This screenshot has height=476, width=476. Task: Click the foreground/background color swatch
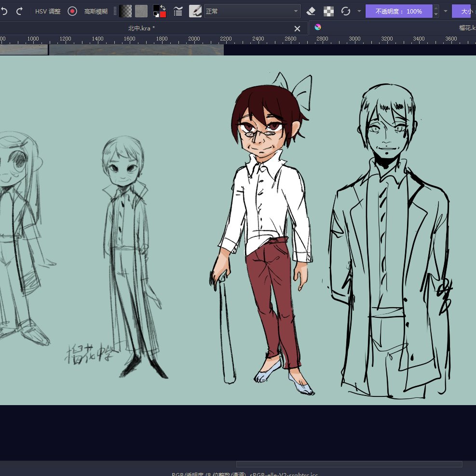pos(159,11)
